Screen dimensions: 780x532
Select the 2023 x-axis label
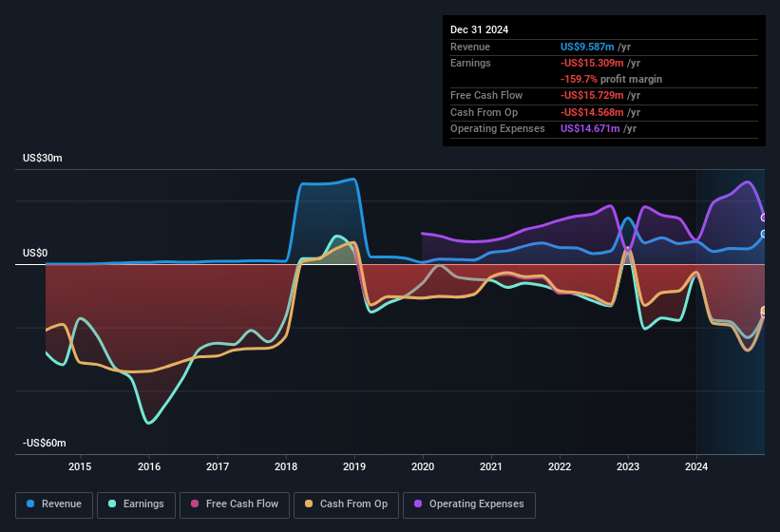628,466
